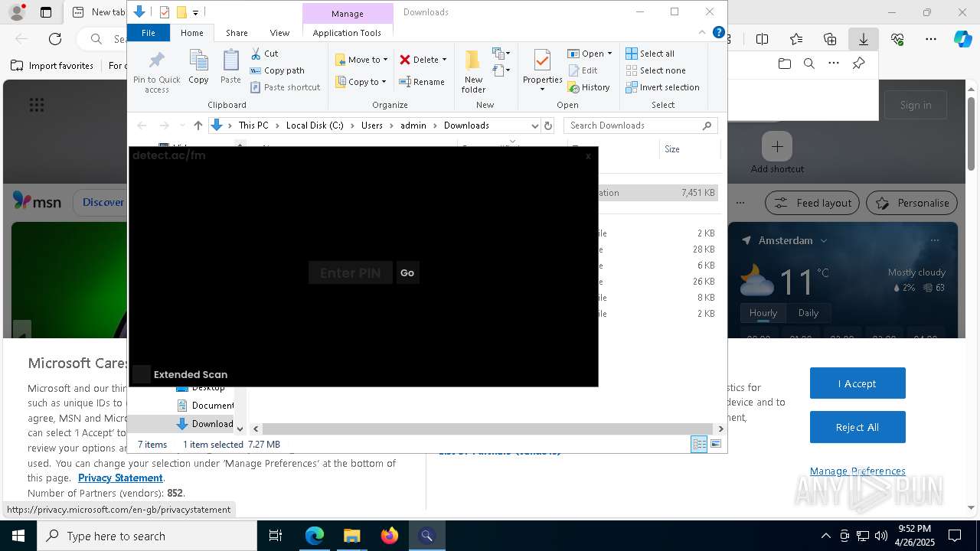
Task: Open Edge Collections icon
Action: pos(830,39)
